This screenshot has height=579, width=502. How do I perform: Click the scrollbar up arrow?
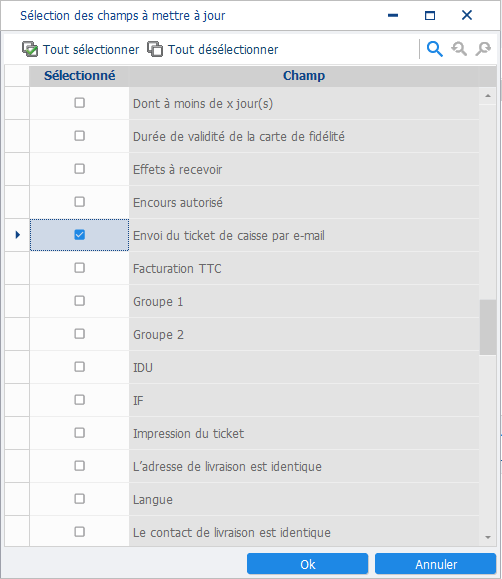pyautogui.click(x=488, y=96)
